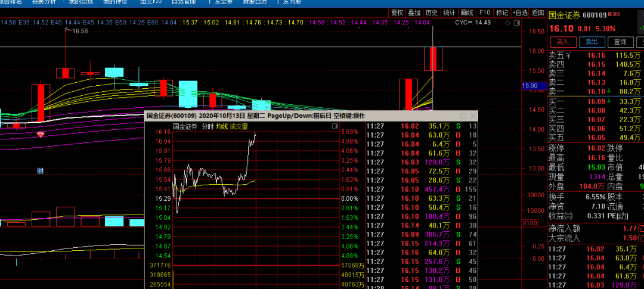Click the 16.58 high price annotation
Screen dimensions: 644x289
[x=80, y=31]
